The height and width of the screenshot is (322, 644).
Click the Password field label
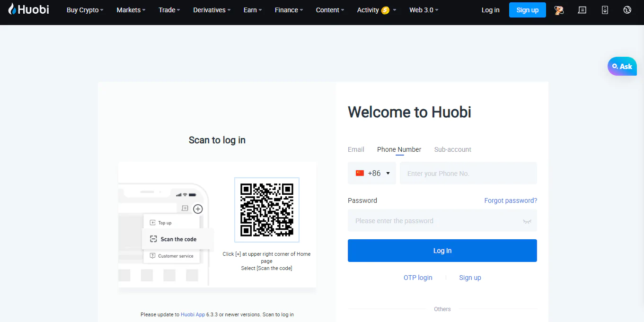click(x=362, y=200)
